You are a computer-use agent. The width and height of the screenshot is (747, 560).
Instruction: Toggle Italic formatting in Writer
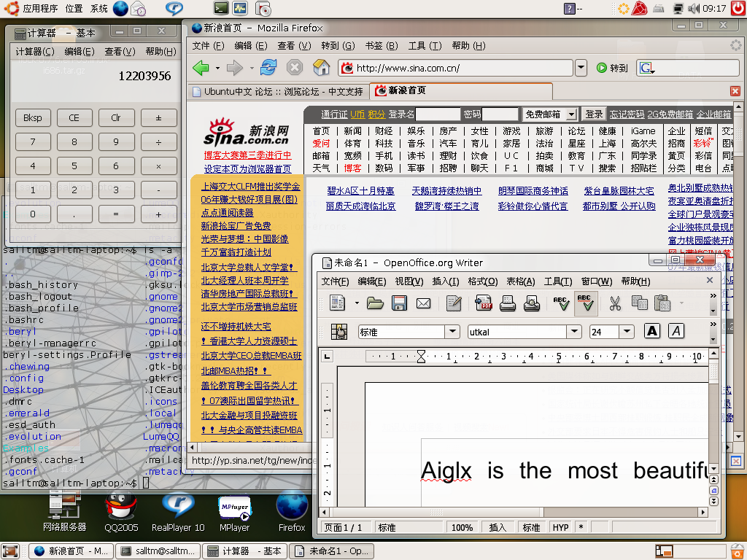676,331
